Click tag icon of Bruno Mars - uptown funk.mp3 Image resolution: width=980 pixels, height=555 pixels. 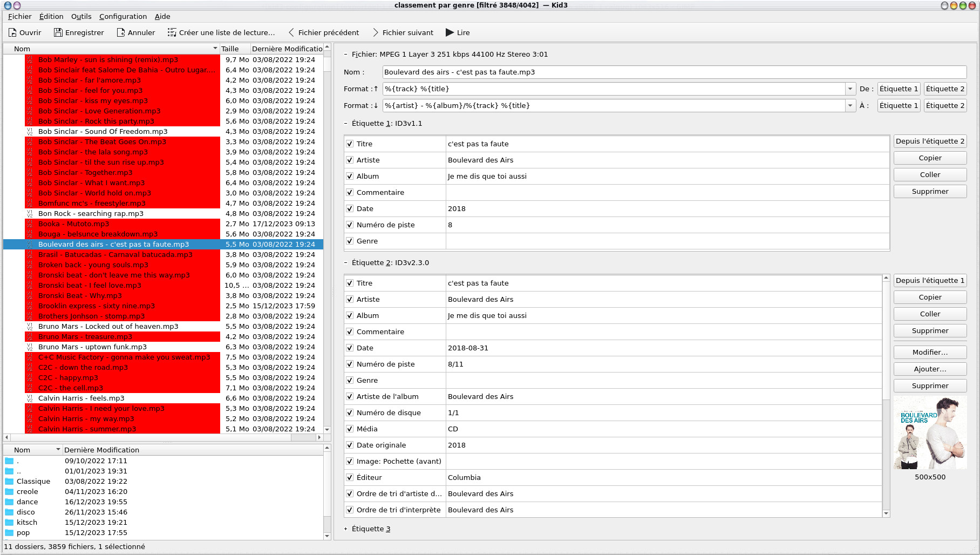coord(30,347)
